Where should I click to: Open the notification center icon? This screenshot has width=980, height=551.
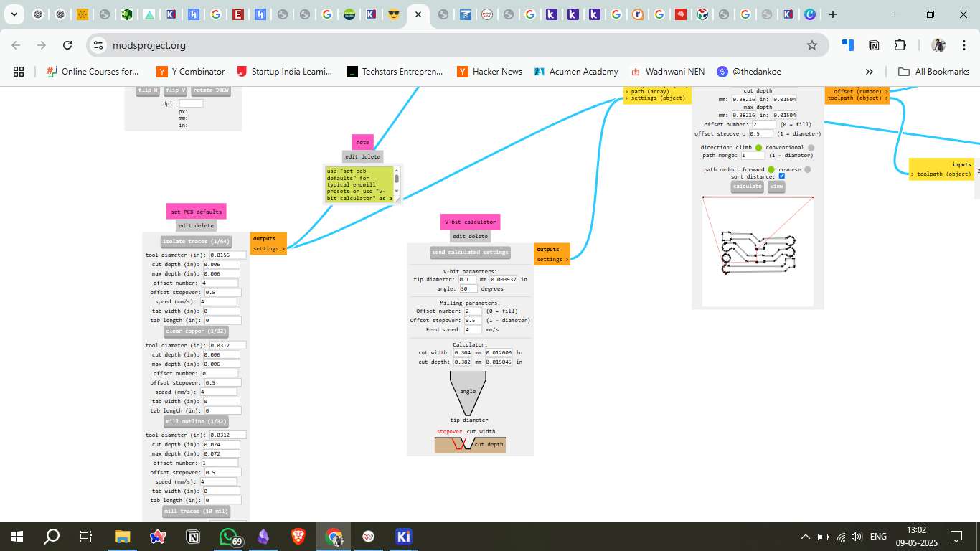[956, 537]
